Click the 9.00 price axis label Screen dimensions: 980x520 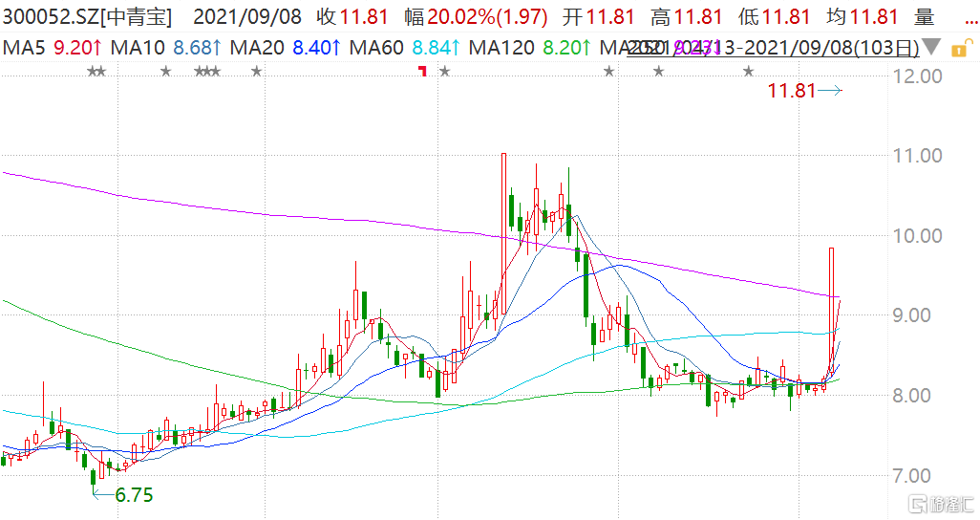pos(912,315)
